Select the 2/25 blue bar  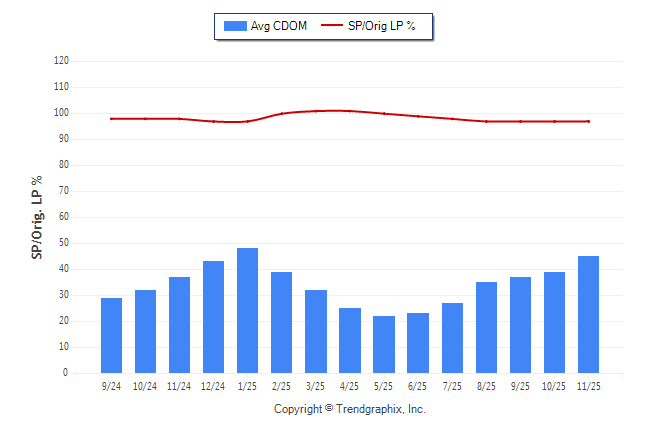pyautogui.click(x=282, y=322)
